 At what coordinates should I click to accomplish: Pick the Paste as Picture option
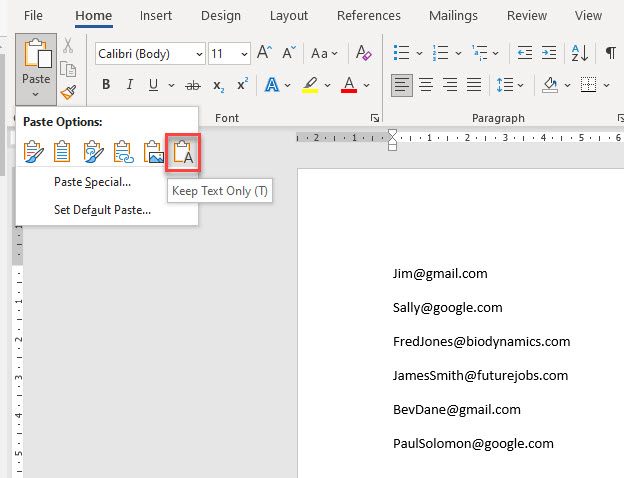(x=153, y=152)
